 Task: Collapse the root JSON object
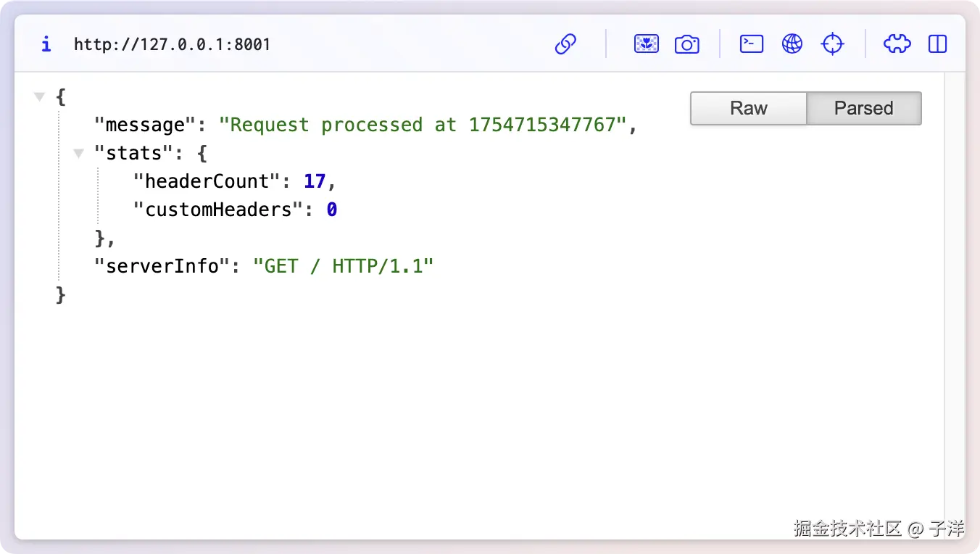[x=40, y=96]
